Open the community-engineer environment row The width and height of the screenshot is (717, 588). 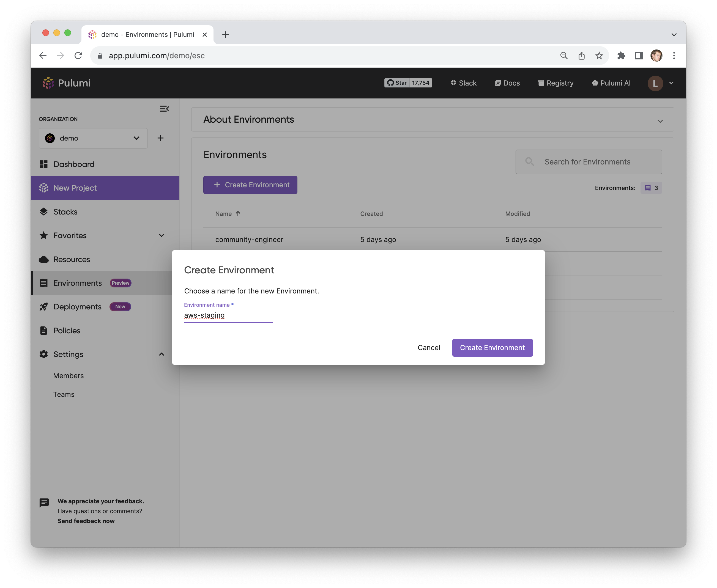pyautogui.click(x=433, y=240)
